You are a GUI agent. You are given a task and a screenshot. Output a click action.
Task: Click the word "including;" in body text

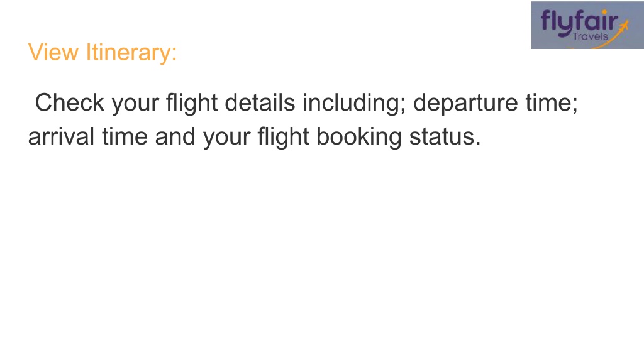pyautogui.click(x=354, y=103)
